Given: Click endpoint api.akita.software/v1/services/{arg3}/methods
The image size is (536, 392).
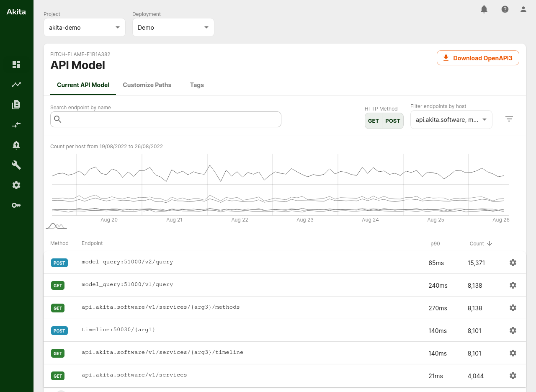Looking at the screenshot, I should tap(161, 307).
